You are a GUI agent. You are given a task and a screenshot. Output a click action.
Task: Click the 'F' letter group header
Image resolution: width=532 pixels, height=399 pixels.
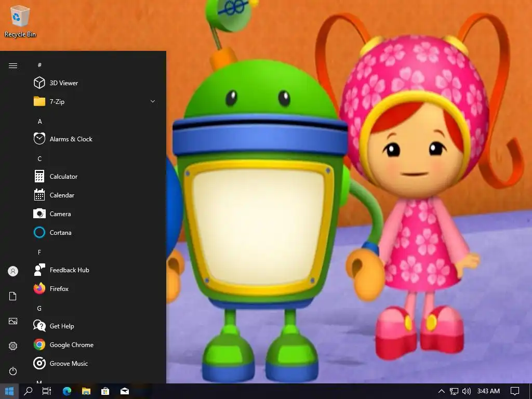click(x=39, y=252)
